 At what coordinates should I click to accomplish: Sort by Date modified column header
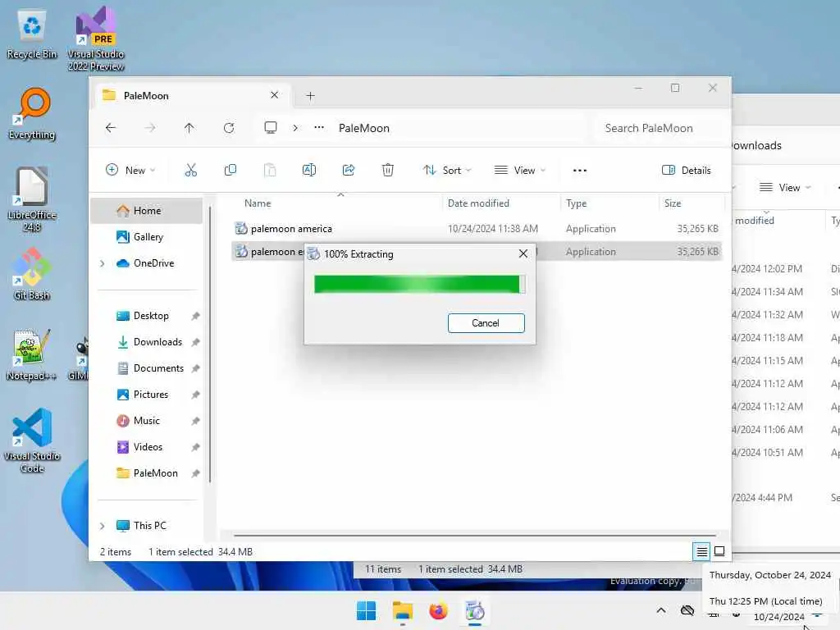[478, 203]
